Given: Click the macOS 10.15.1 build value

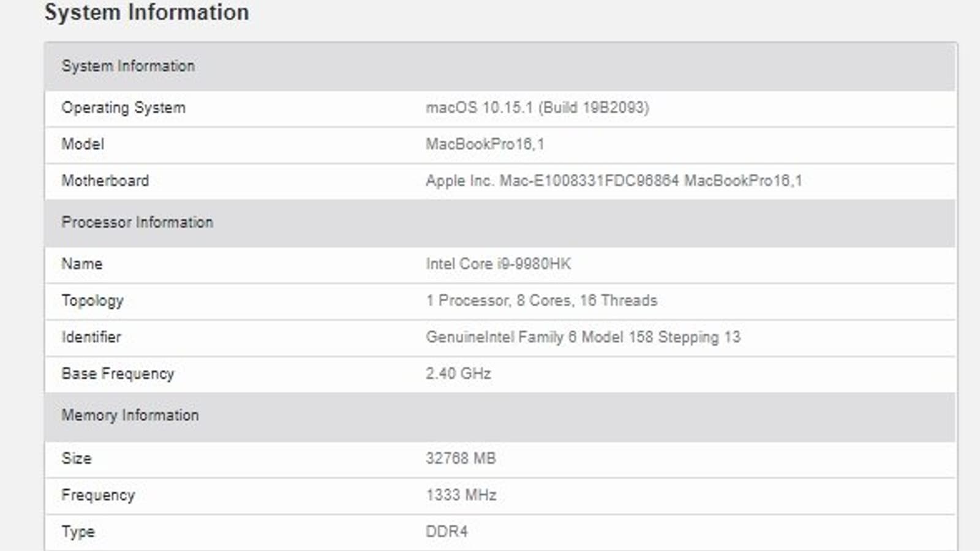Looking at the screenshot, I should click(537, 108).
